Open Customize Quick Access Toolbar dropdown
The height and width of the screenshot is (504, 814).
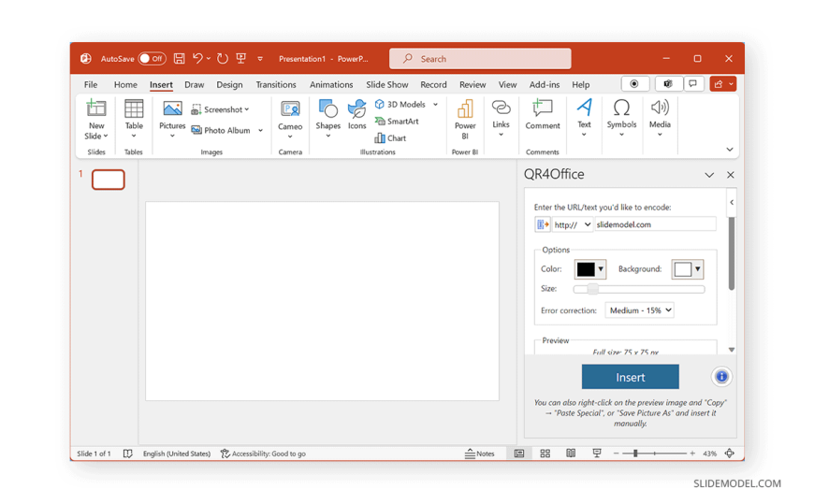260,59
